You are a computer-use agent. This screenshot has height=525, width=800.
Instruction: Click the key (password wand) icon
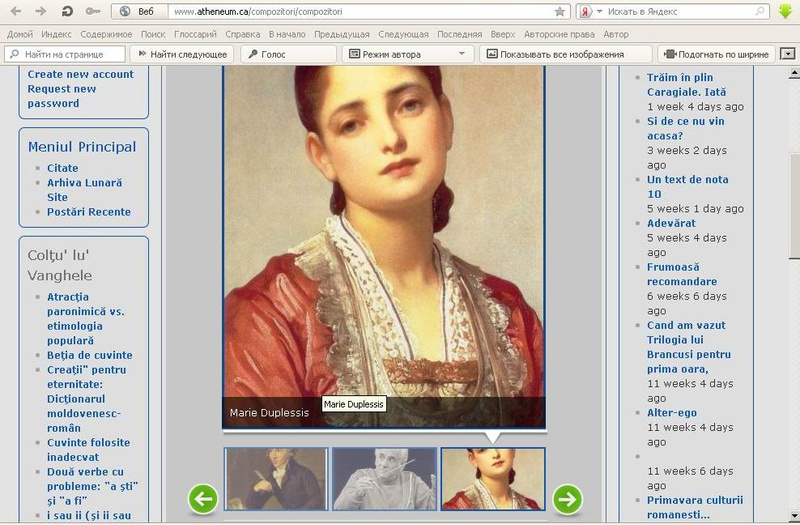(93, 12)
